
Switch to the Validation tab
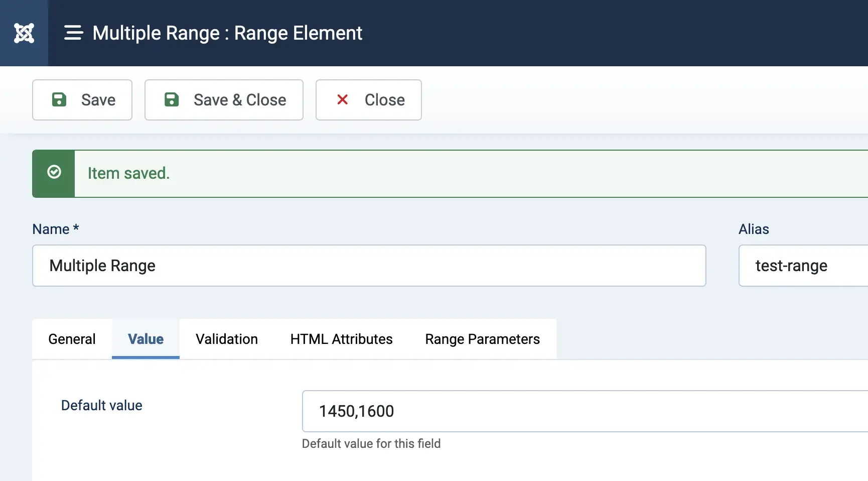click(x=227, y=339)
